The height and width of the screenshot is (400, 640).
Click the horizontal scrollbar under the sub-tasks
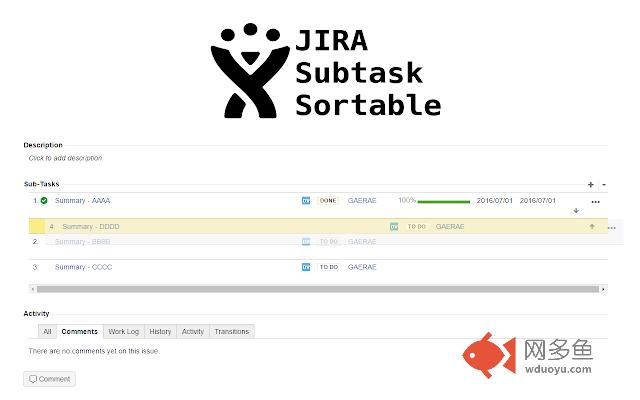(318, 289)
